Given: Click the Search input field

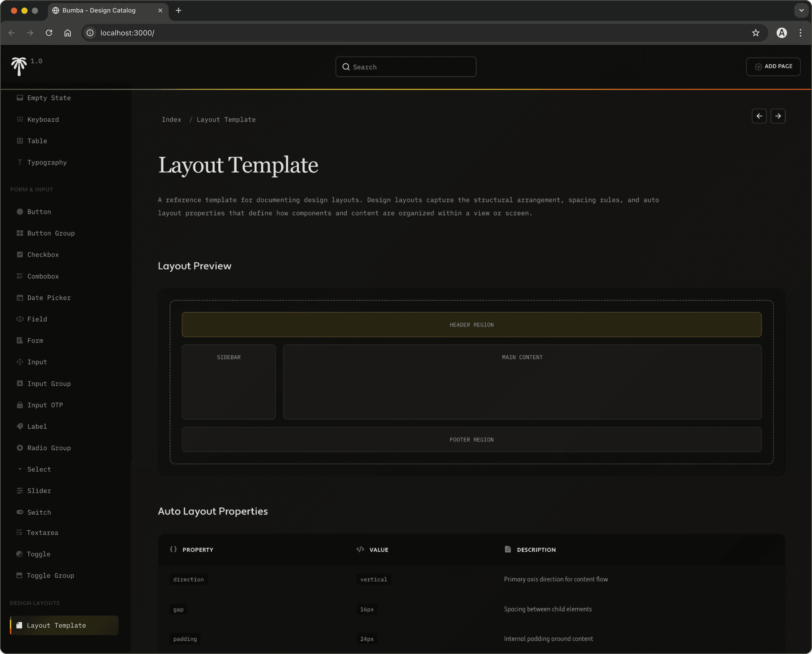Looking at the screenshot, I should (406, 67).
